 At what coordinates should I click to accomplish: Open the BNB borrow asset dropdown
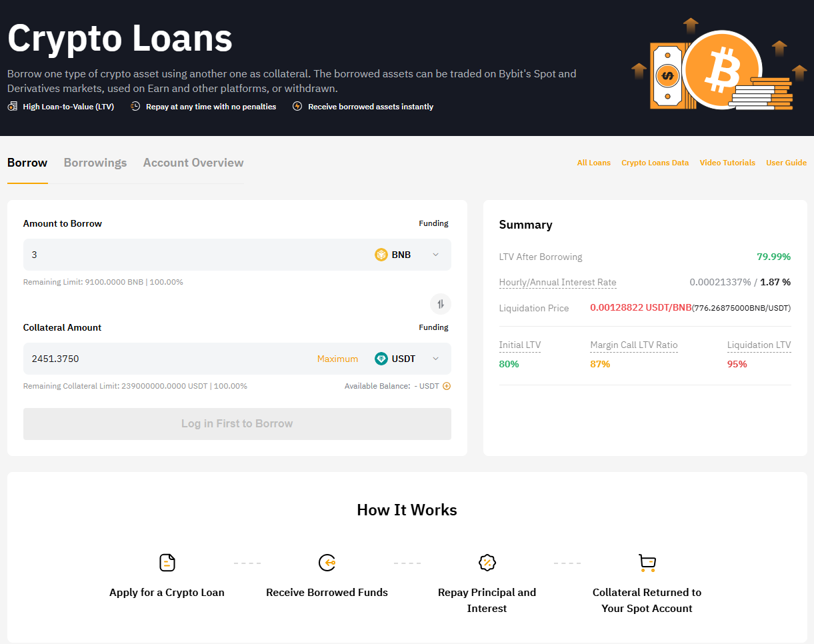[435, 255]
